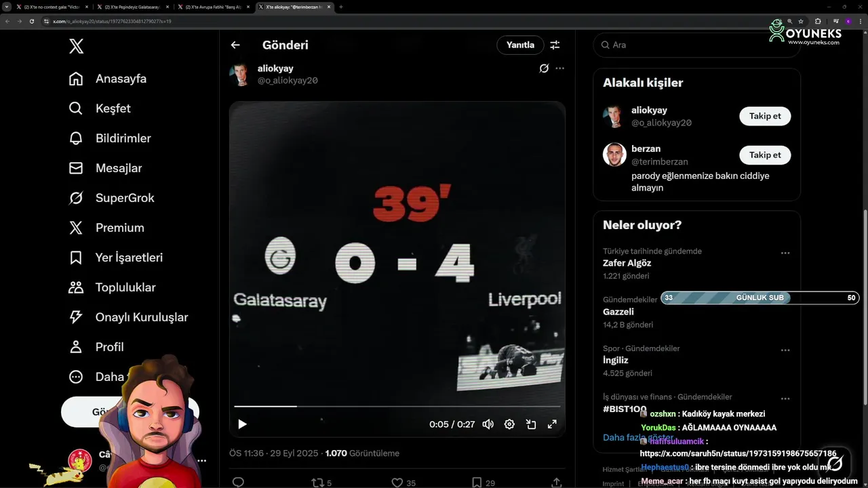This screenshot has height=488, width=868.
Task: Click the back arrow beside Gönderi
Action: tap(235, 45)
